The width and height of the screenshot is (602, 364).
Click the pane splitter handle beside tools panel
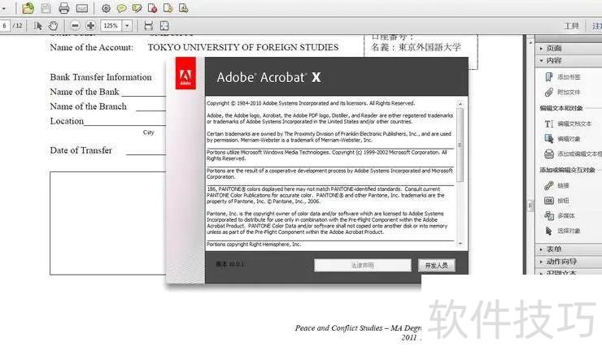click(x=530, y=206)
